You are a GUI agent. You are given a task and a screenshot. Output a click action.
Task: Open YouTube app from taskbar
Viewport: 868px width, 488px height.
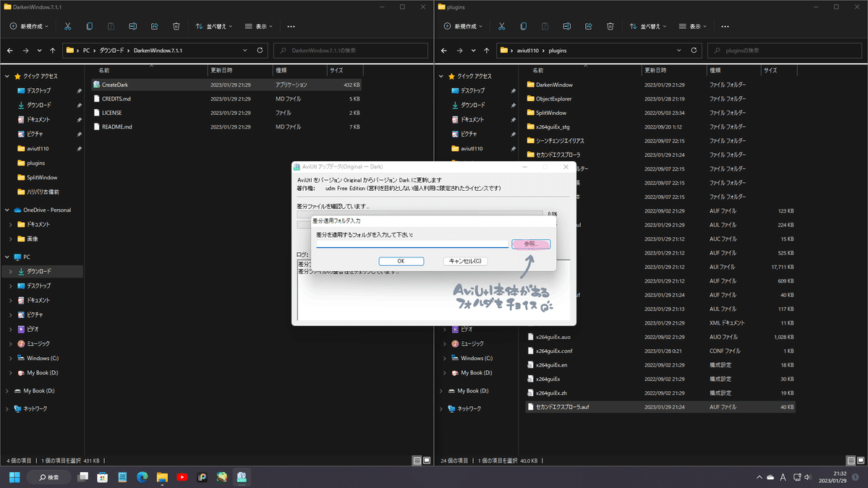click(x=182, y=477)
